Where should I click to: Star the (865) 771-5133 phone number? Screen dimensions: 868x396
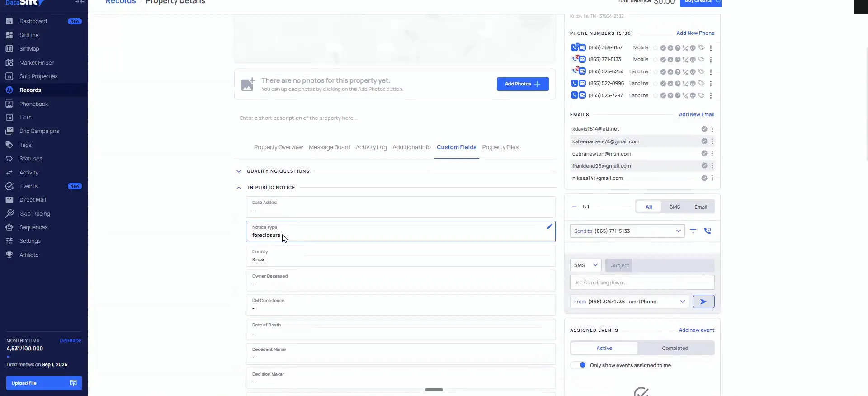tap(656, 60)
